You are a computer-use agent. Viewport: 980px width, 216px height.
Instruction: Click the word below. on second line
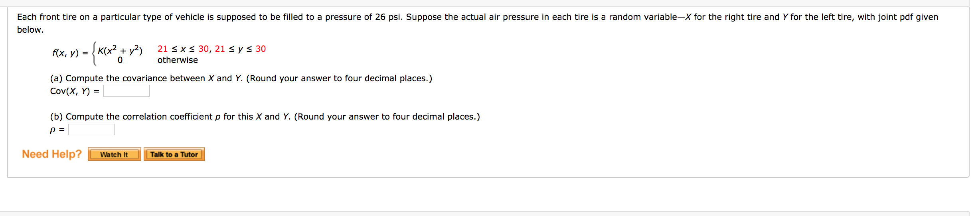(x=30, y=30)
